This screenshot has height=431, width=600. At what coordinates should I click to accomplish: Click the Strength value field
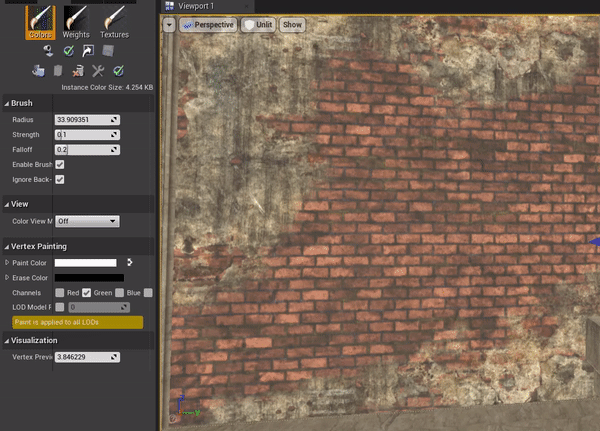click(87, 135)
